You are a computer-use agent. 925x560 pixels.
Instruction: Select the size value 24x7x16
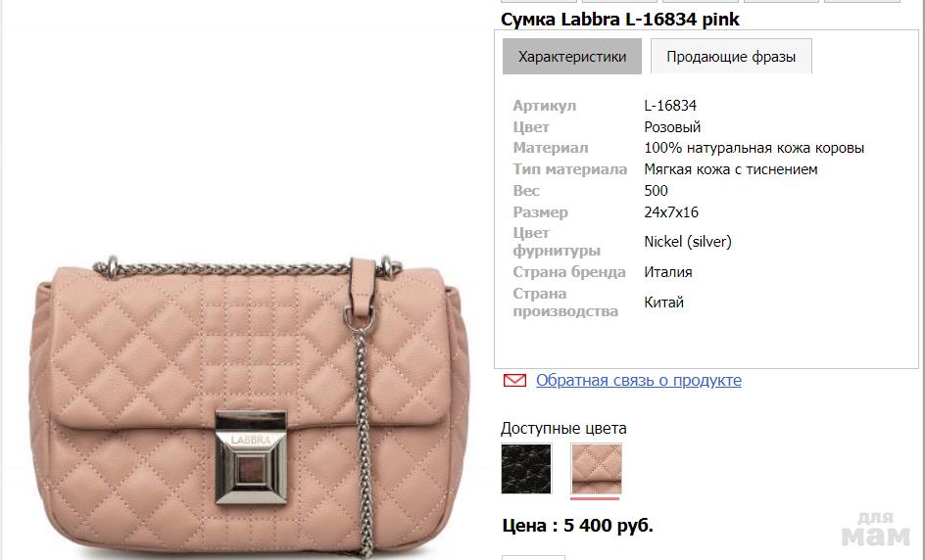[671, 211]
